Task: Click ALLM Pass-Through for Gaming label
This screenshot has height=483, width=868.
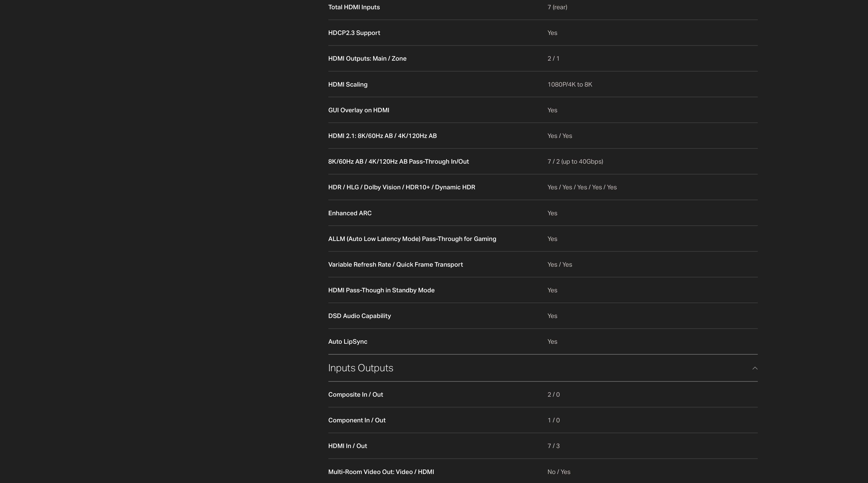Action: tap(412, 239)
